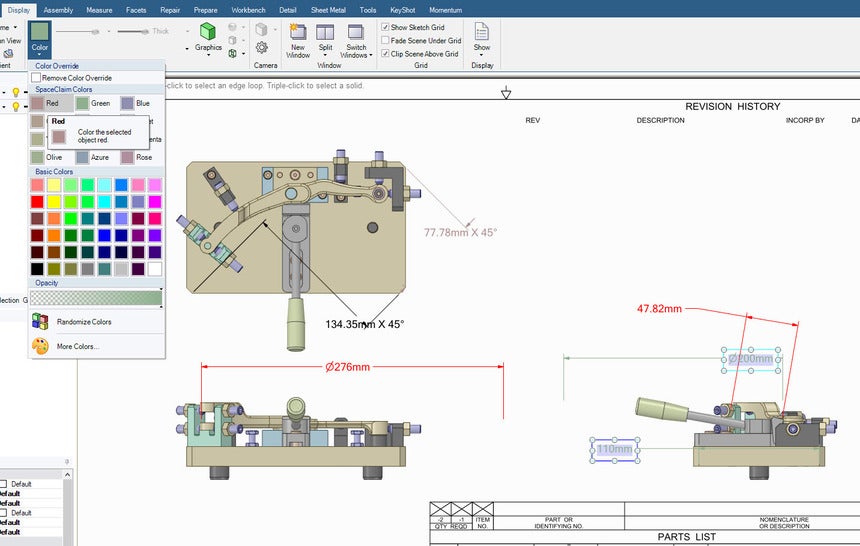Choose the Green SpaceClaim color
The image size is (860, 546).
[x=83, y=103]
